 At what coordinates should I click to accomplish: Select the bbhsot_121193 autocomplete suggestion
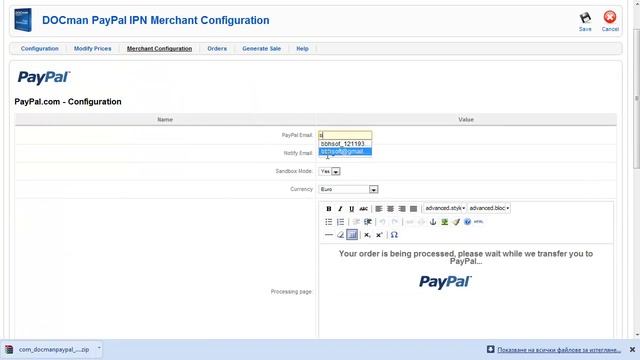(345, 144)
